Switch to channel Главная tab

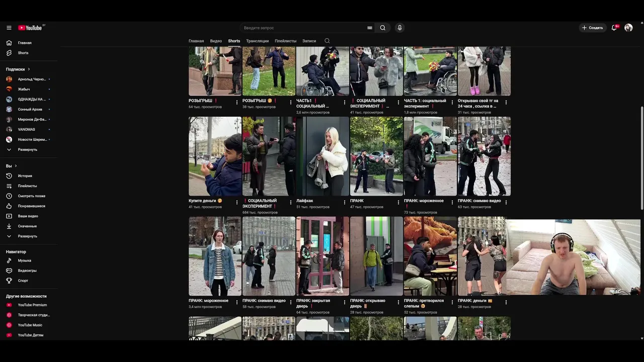(x=196, y=41)
